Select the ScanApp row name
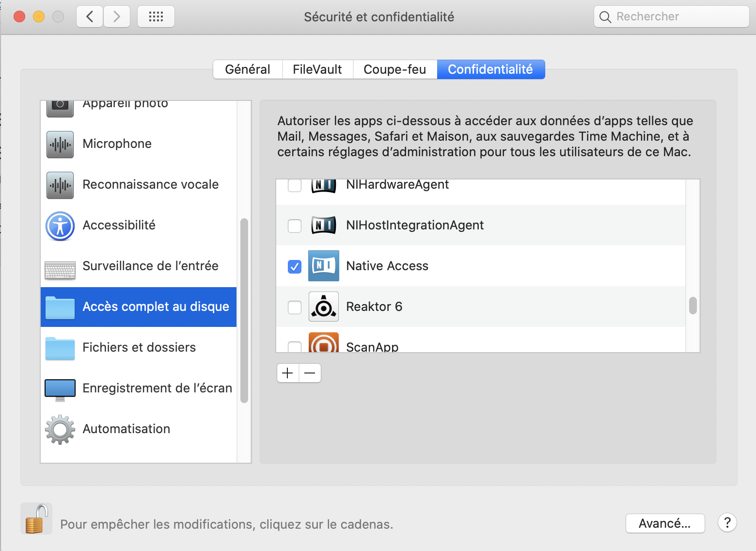This screenshot has width=756, height=551. [373, 346]
